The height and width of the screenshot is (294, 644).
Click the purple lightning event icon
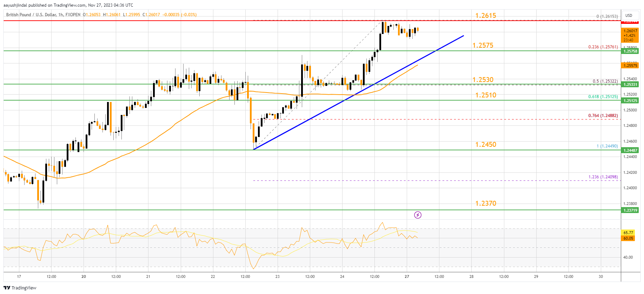click(418, 215)
